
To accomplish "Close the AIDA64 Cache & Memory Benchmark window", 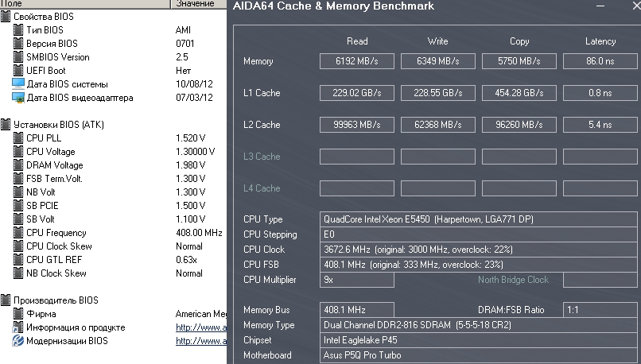I will [x=636, y=6].
